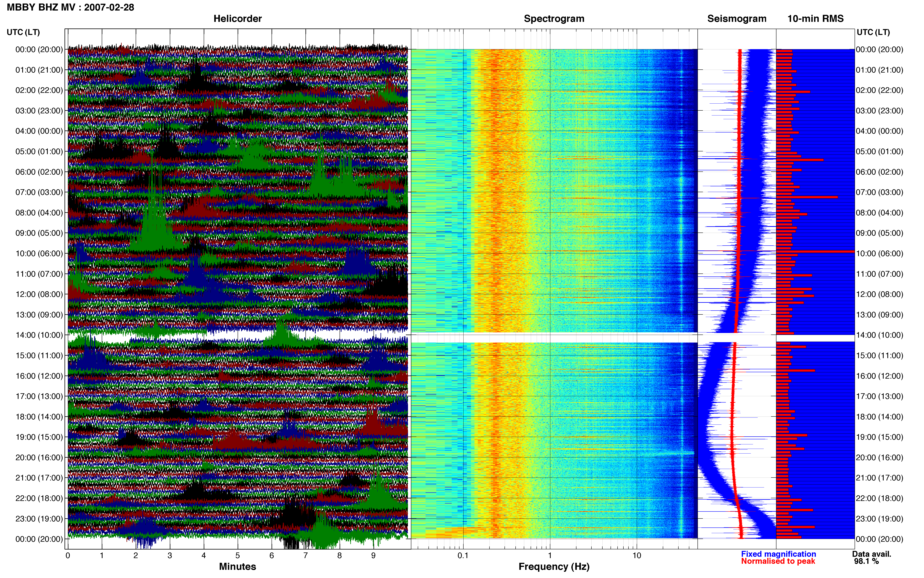Click the Seismogram panel heading

coord(737,19)
